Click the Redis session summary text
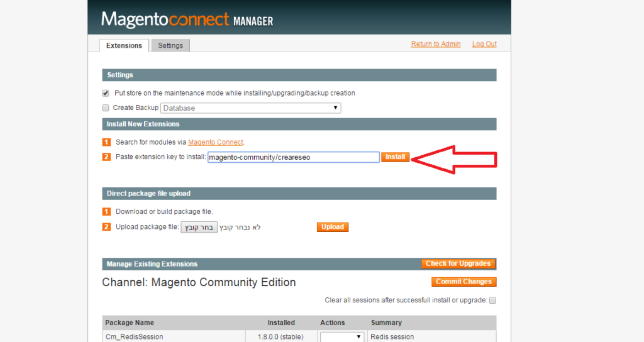 [x=392, y=337]
